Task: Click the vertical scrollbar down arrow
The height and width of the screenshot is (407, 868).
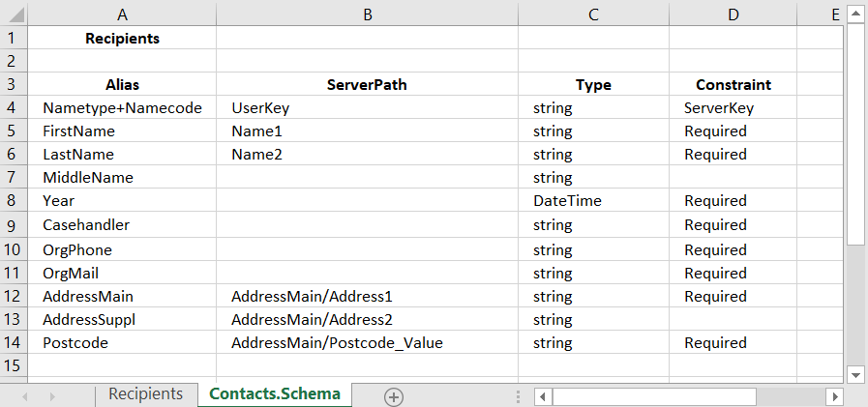Action: [x=855, y=374]
